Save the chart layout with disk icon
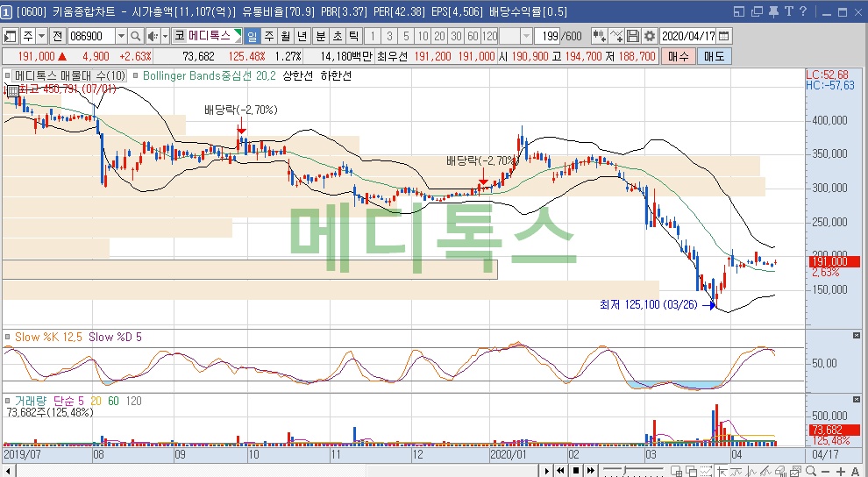Image resolution: width=868 pixels, height=477 pixels. tap(633, 37)
